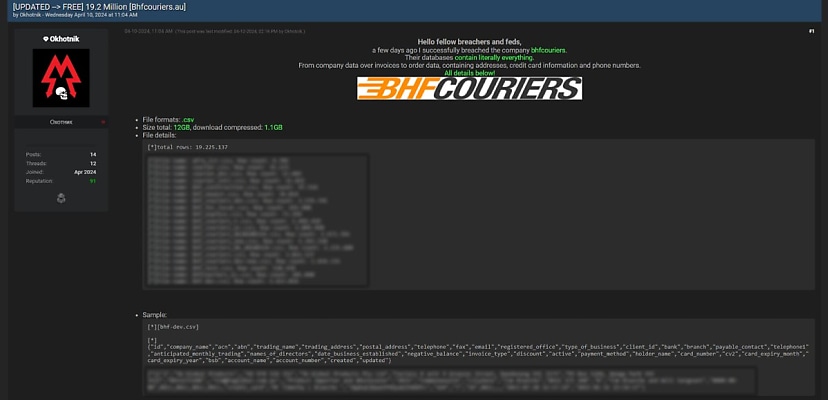Click the Okhotnik username in the profile card
Screen dimensions: 828x400
tap(64, 39)
